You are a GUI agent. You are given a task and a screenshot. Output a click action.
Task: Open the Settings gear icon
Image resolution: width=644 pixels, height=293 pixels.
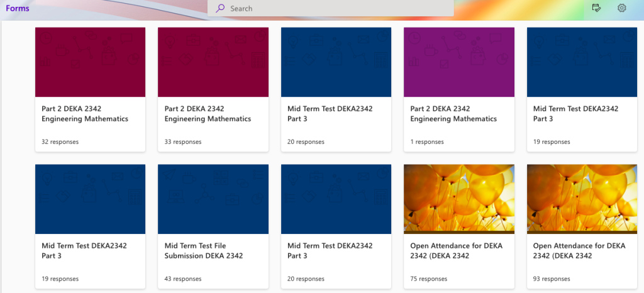(x=622, y=8)
